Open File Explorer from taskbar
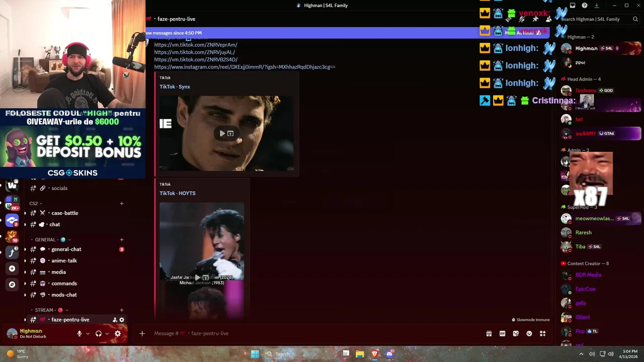The height and width of the screenshot is (362, 644). click(360, 354)
